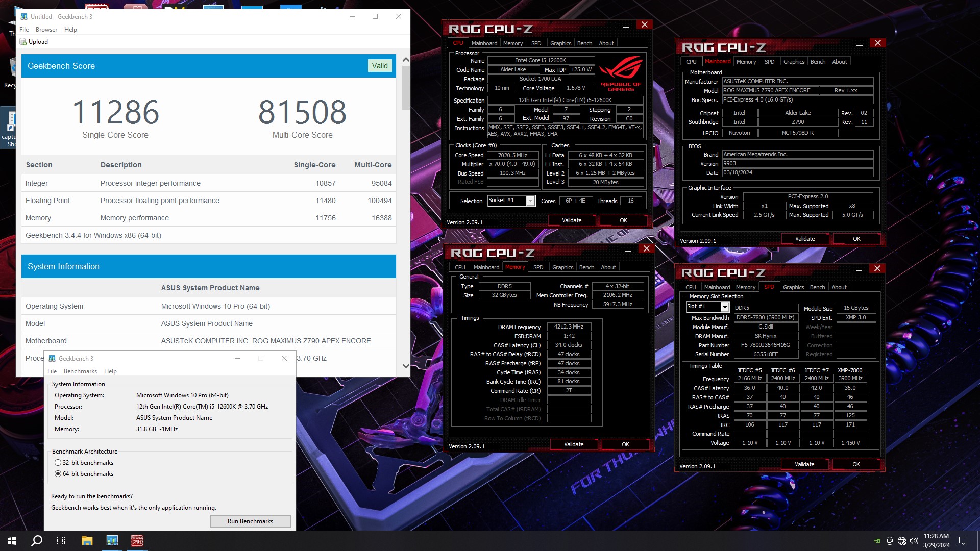
Task: Click Validate in CPU-Z Mainboard window
Action: [x=805, y=239]
